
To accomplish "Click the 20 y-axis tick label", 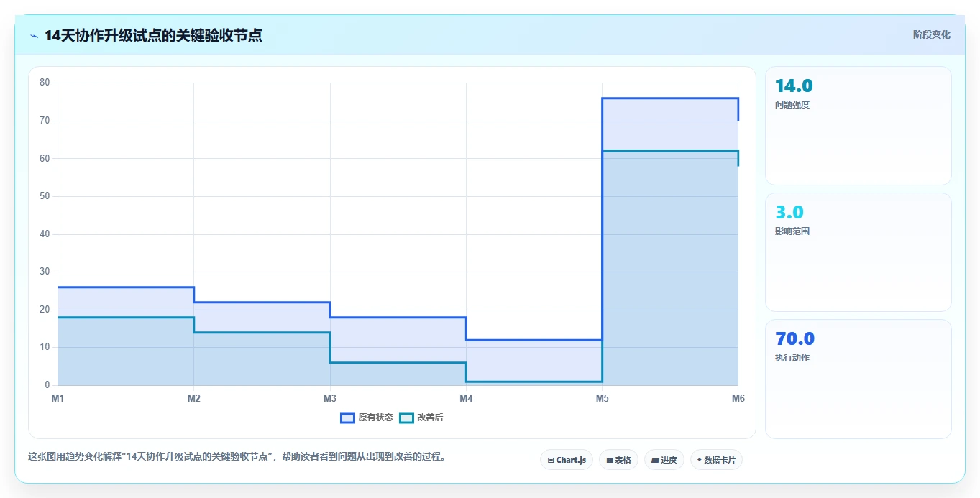I will (45, 310).
